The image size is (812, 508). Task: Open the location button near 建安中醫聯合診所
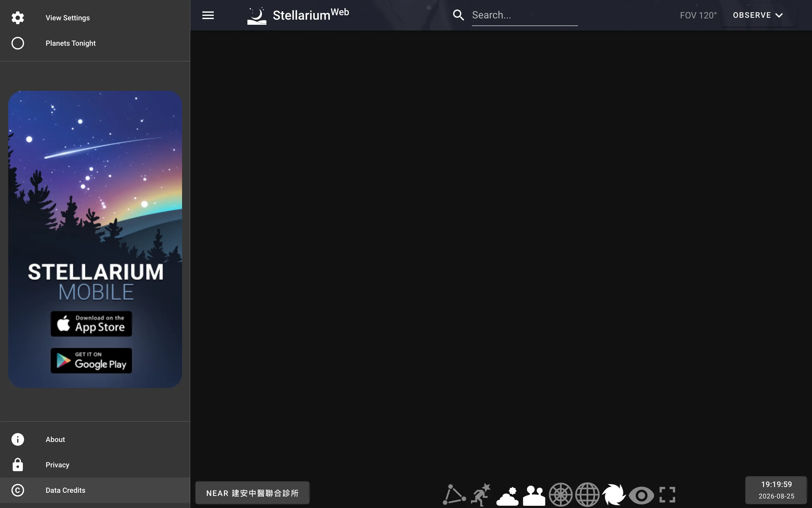[252, 493]
